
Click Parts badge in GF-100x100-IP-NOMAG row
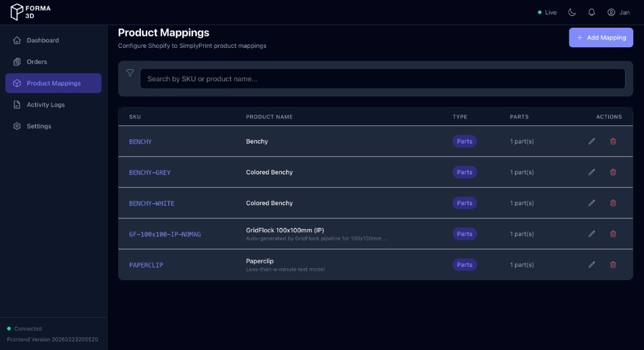pos(465,234)
